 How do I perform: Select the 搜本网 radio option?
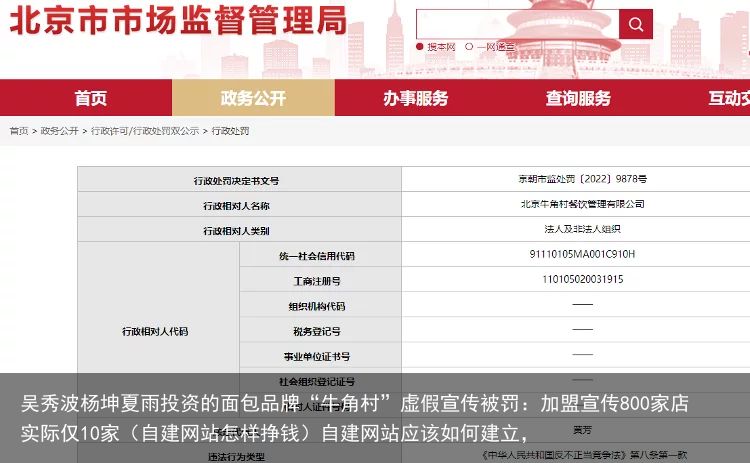click(x=419, y=46)
